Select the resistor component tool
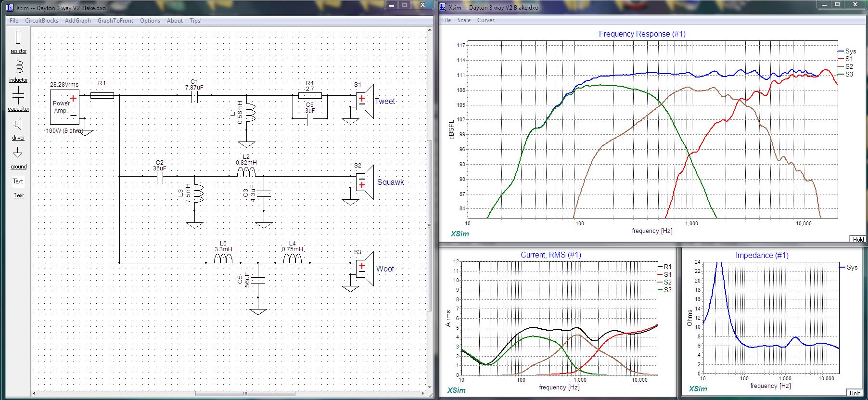868x400 pixels. click(x=18, y=41)
